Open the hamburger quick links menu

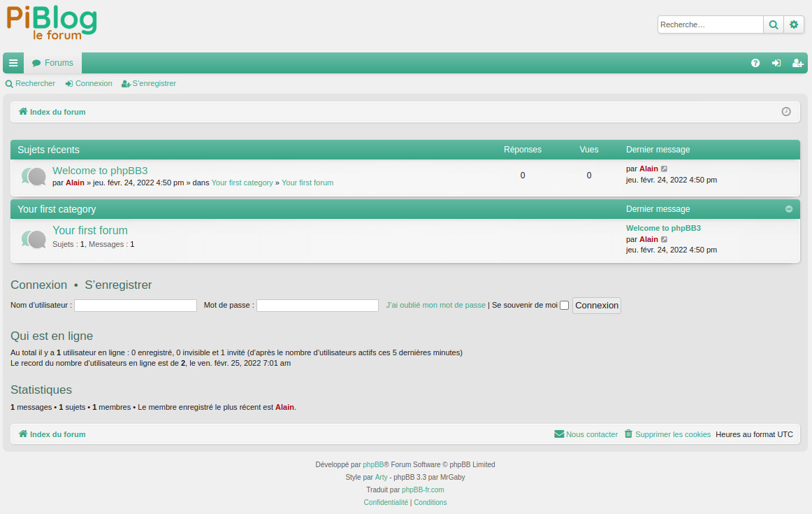[13, 63]
